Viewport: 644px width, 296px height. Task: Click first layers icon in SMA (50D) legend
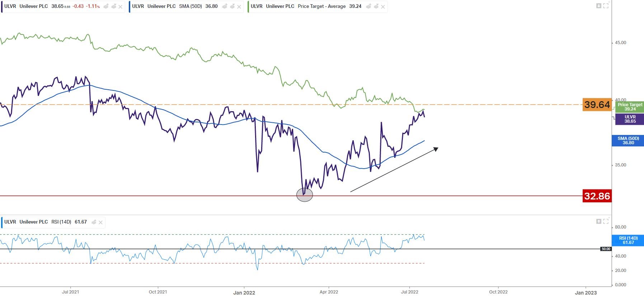(x=225, y=6)
